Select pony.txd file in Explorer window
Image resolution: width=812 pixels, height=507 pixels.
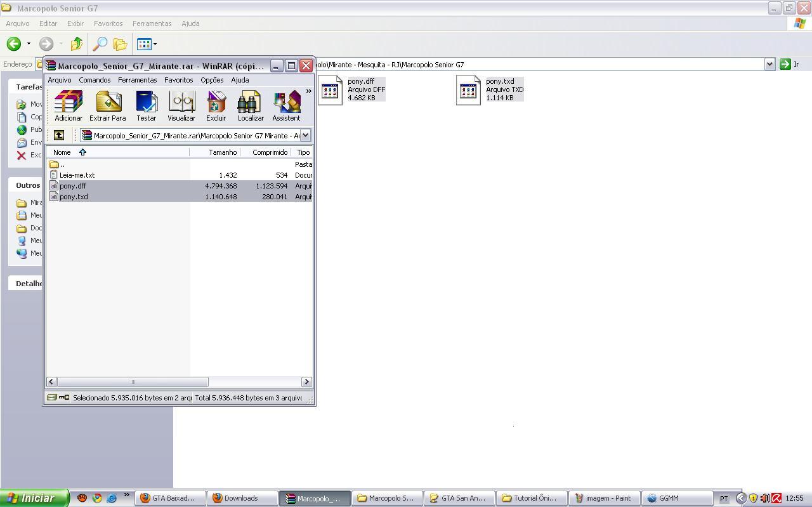[490, 89]
